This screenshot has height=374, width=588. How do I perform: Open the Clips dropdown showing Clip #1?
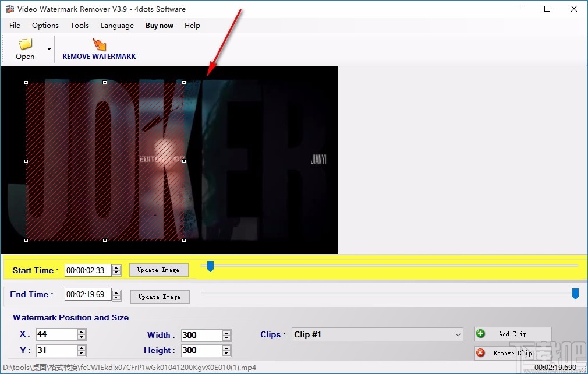459,334
